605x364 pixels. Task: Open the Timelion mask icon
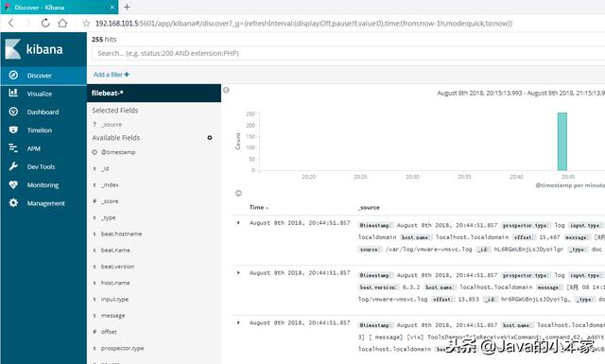[13, 130]
